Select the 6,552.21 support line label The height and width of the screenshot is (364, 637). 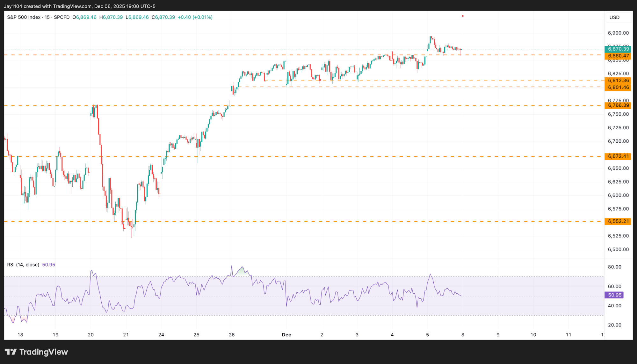pos(618,221)
